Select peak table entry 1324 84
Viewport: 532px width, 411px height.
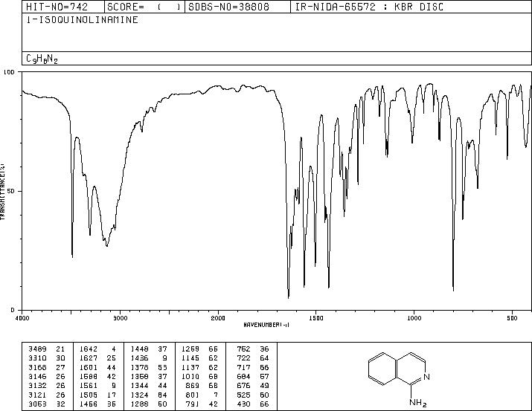point(149,395)
